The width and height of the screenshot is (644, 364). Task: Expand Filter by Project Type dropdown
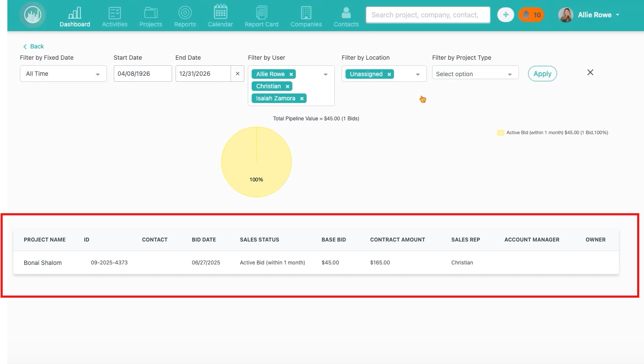(475, 74)
